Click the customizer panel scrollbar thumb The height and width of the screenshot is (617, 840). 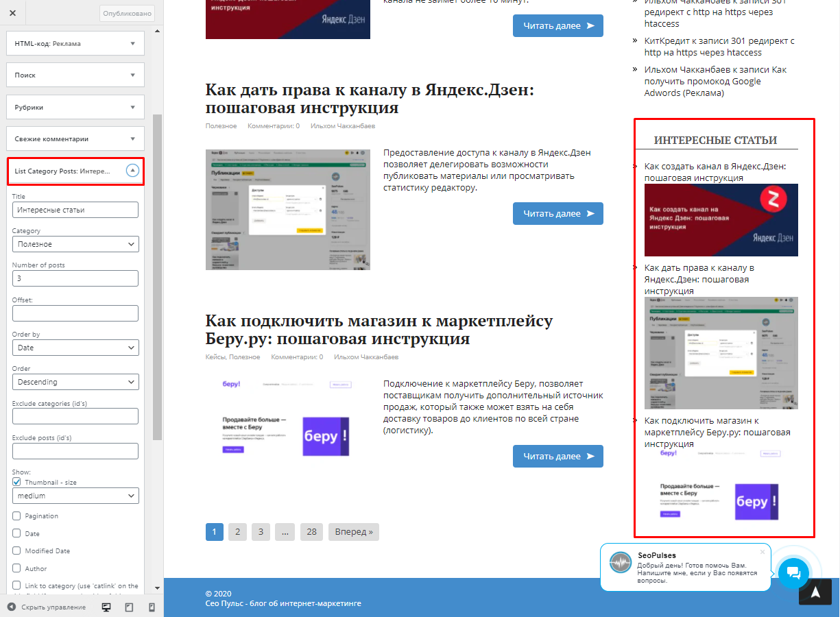click(157, 278)
